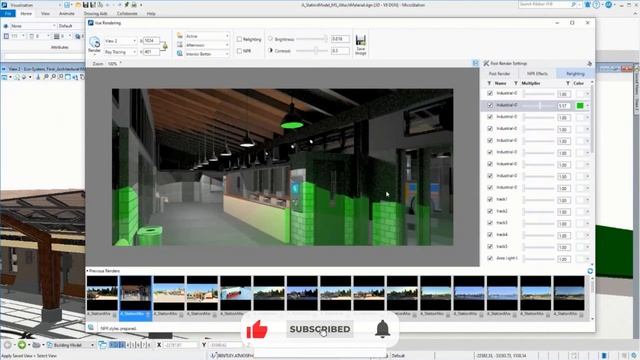Screen dimensions: 640x360
Task: Click the Save icon in quick access toolbar
Action: coord(85,5)
